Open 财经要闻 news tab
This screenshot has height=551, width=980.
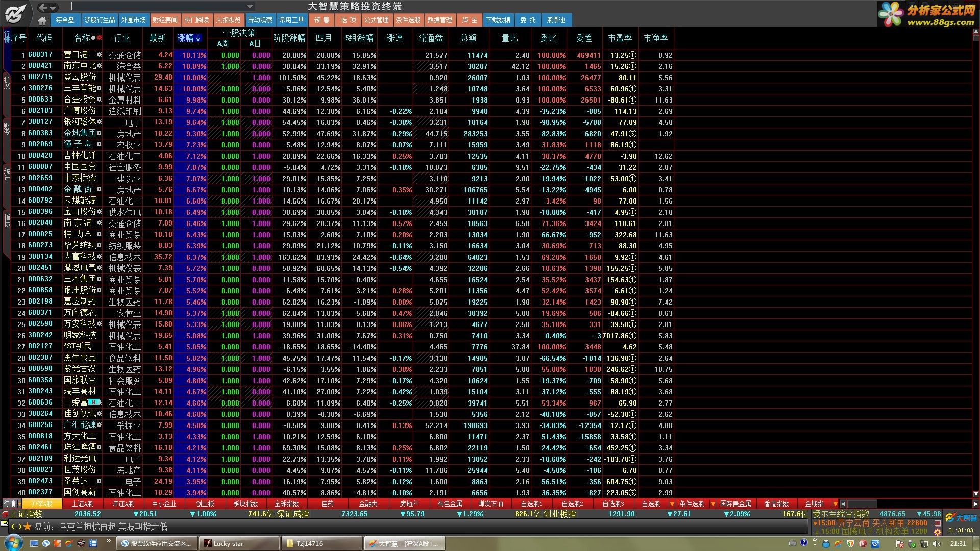(x=165, y=20)
